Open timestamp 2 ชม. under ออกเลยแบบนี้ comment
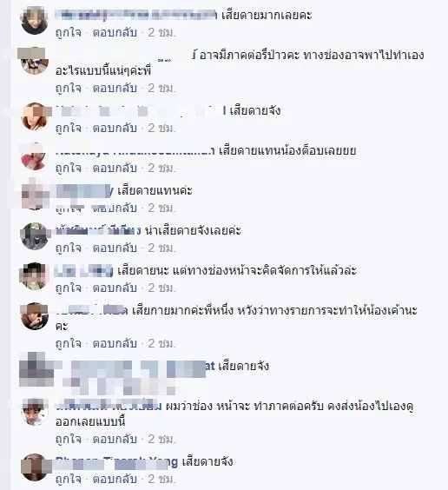 pos(161,439)
